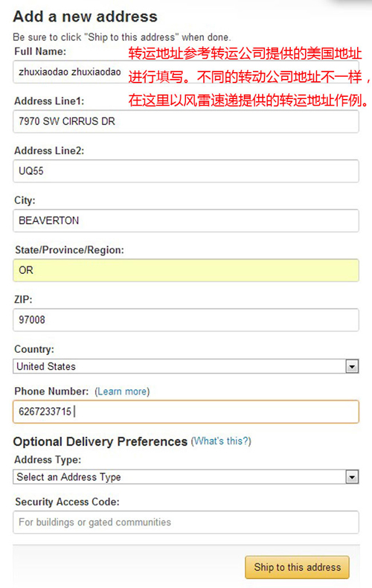Focus the City field containing BEAVERTON
This screenshot has width=372, height=588.
tap(186, 220)
